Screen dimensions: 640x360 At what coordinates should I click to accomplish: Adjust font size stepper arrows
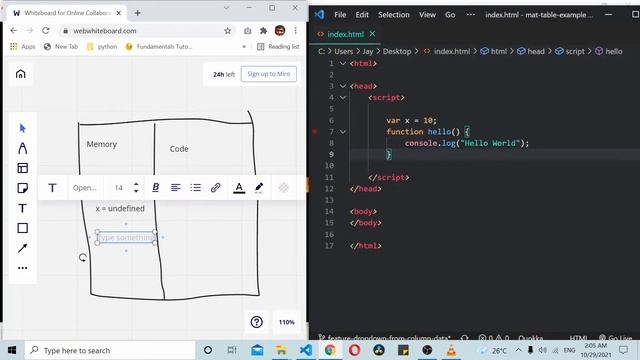[136, 188]
